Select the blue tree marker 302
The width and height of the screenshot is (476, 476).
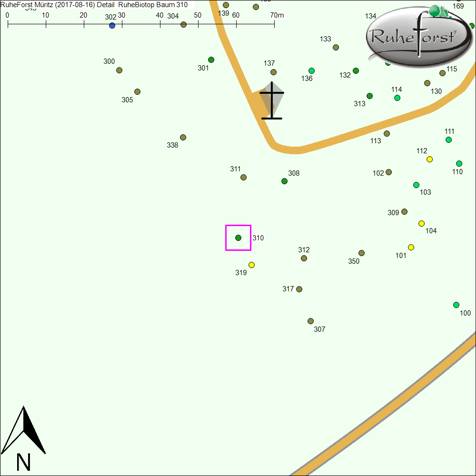pyautogui.click(x=112, y=26)
